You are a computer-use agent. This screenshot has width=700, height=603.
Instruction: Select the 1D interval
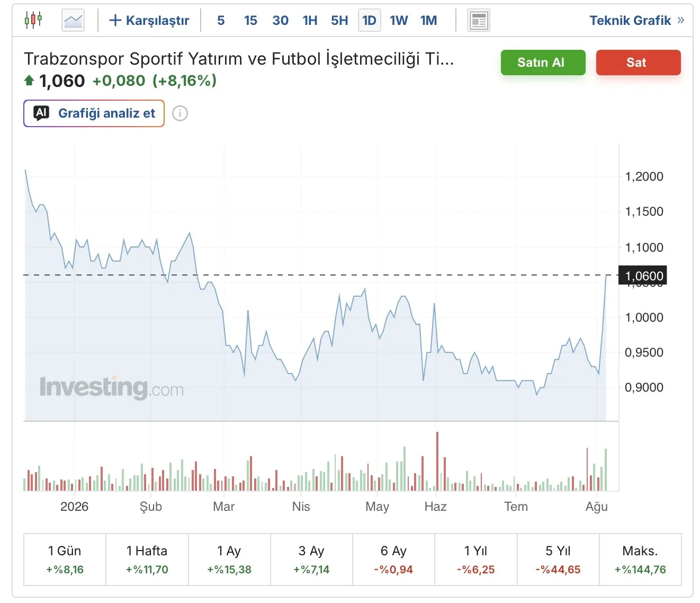point(369,21)
